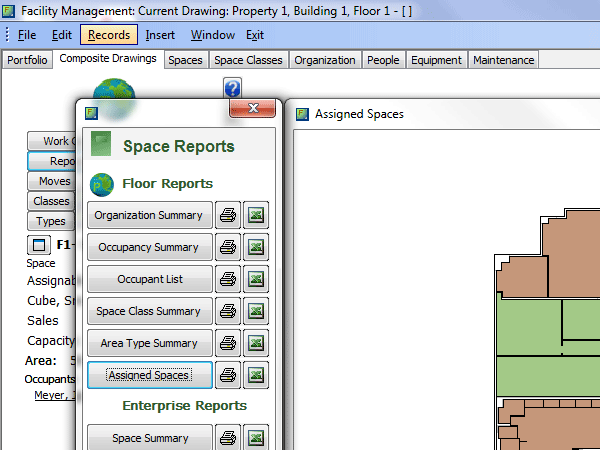Export Organization Summary to Excel

(x=256, y=215)
